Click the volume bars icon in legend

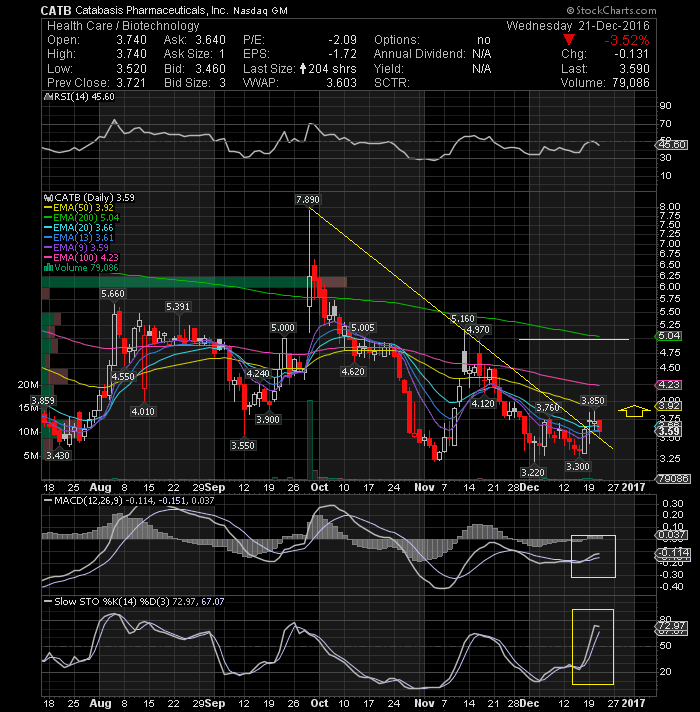48,268
